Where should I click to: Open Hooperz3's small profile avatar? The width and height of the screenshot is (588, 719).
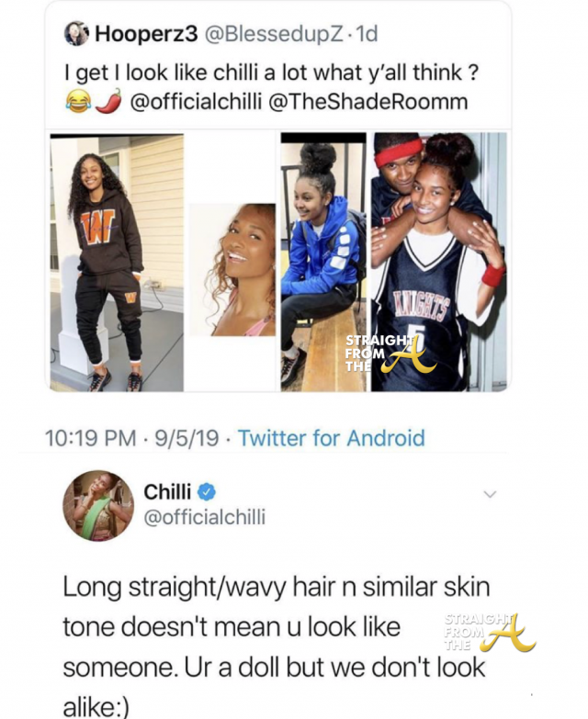(x=76, y=33)
